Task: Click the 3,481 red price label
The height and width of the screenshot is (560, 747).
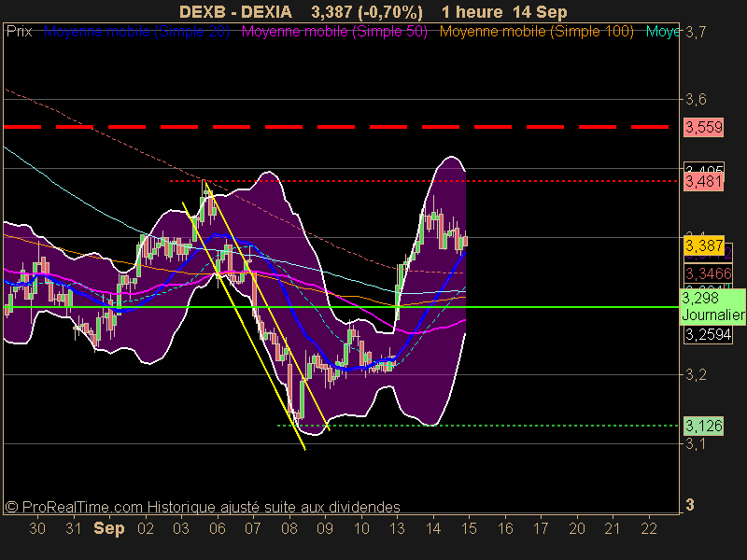Action: 704,181
